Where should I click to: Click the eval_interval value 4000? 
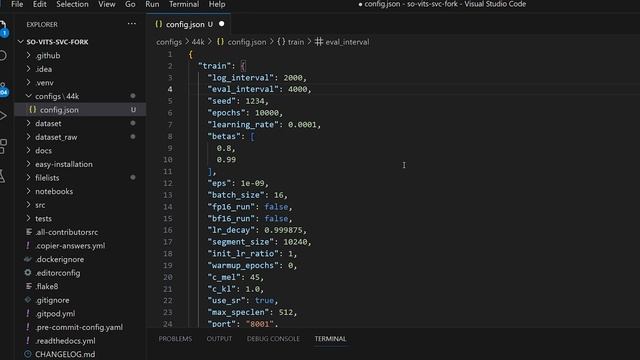(298, 89)
